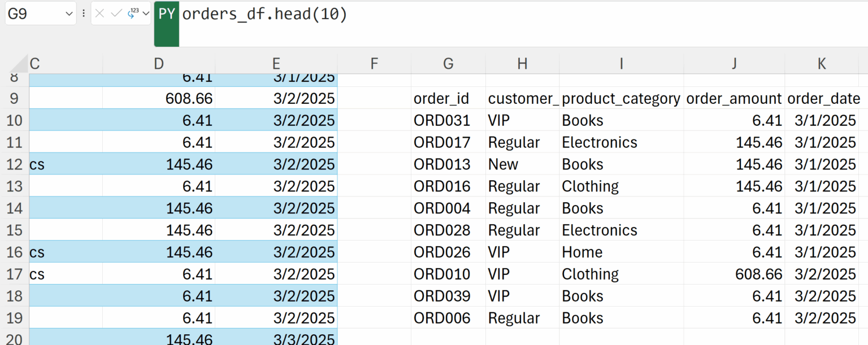The height and width of the screenshot is (345, 868).
Task: Open the Name Box dropdown arrow
Action: pyautogui.click(x=69, y=14)
